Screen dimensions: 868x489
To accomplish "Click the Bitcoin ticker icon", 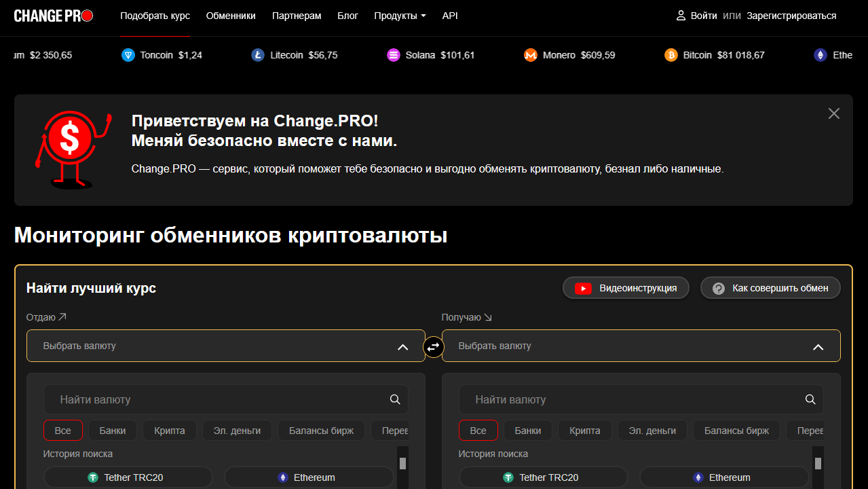I will point(671,55).
